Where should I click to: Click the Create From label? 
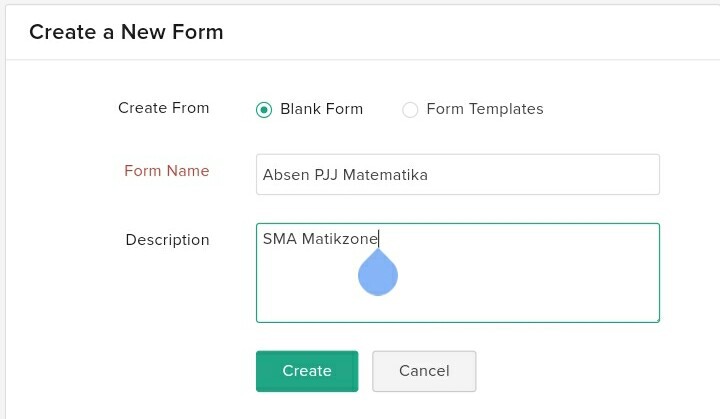pos(164,108)
